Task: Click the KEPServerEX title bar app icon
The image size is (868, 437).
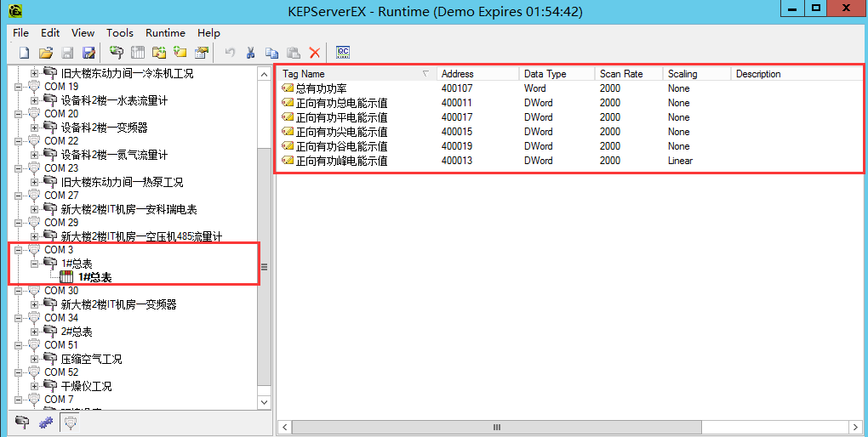Action: 16,10
